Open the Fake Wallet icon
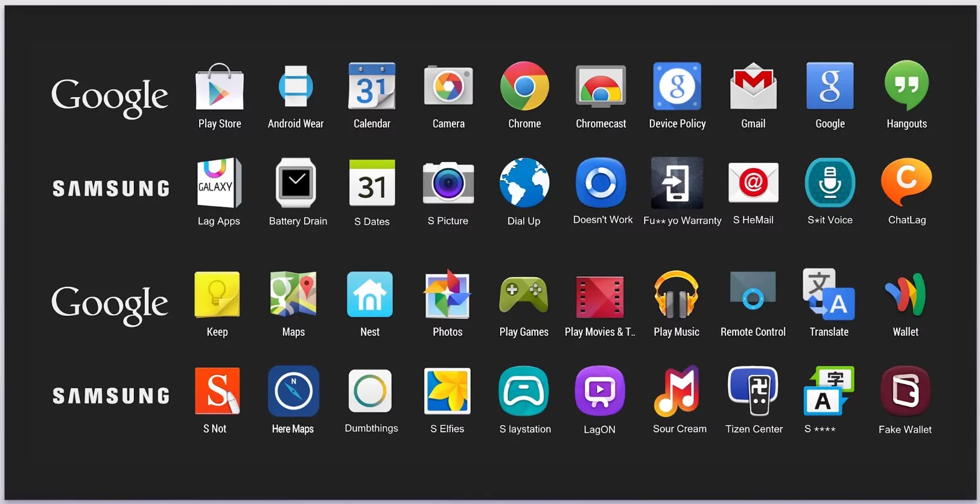Viewport: 980px width, 504px height. 905,391
